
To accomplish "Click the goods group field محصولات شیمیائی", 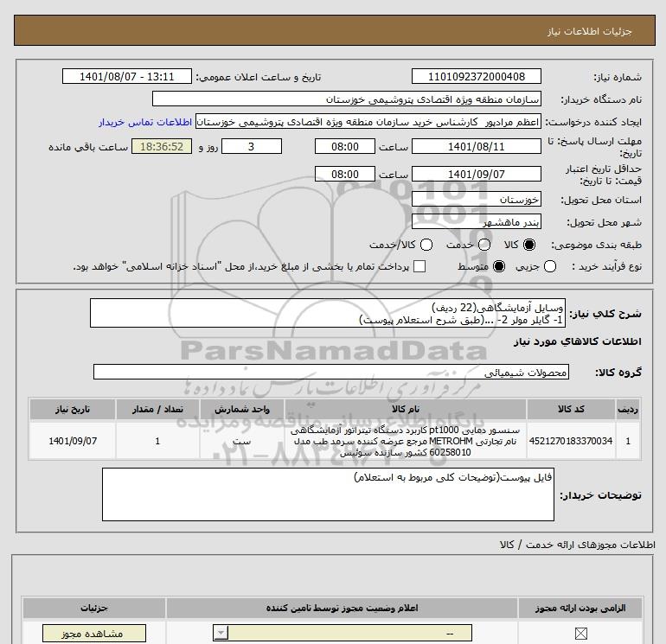I will 331,372.
